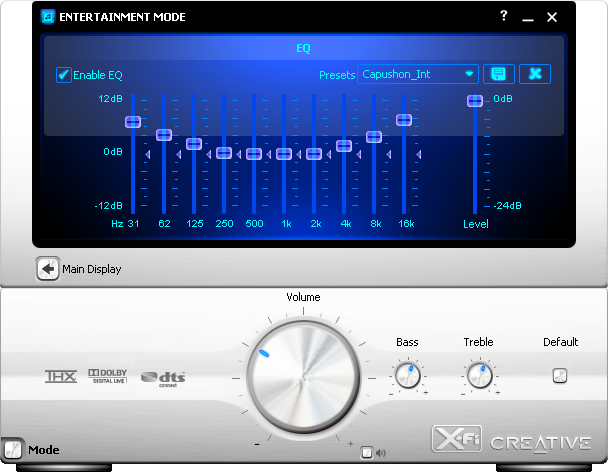Click the Main Display back arrow

[48, 269]
